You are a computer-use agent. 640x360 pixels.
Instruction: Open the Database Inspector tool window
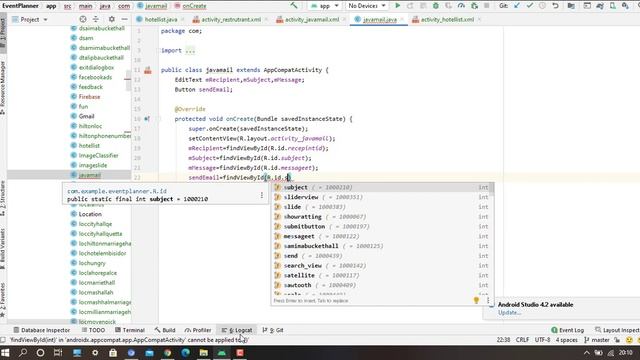point(41,330)
